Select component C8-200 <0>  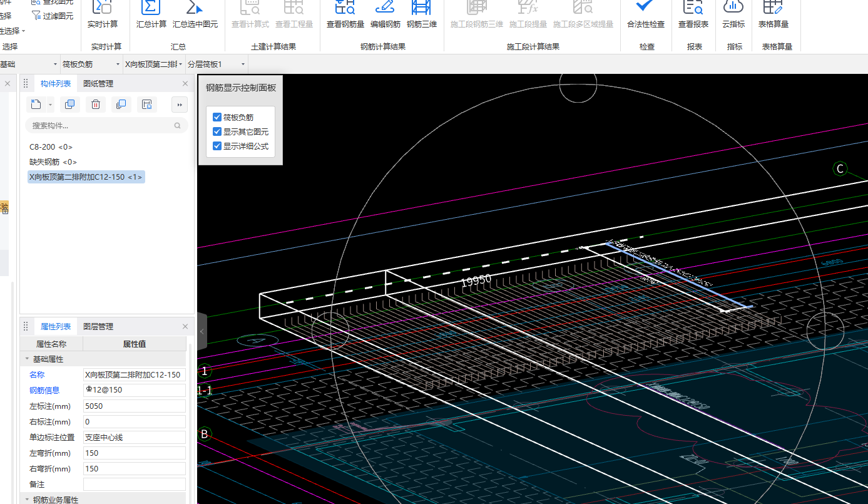click(51, 147)
